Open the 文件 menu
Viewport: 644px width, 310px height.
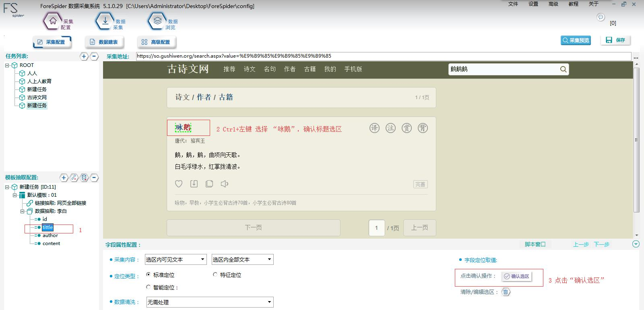click(x=513, y=4)
